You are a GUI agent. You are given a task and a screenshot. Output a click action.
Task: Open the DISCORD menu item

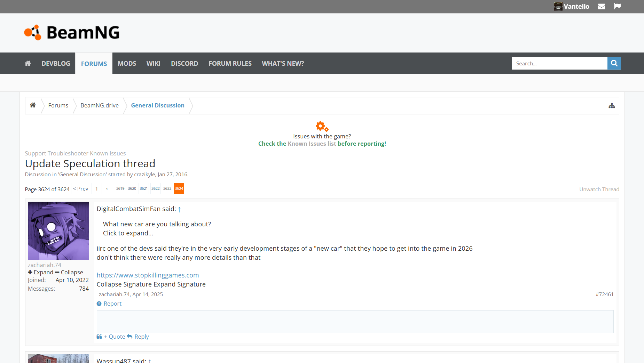[184, 63]
